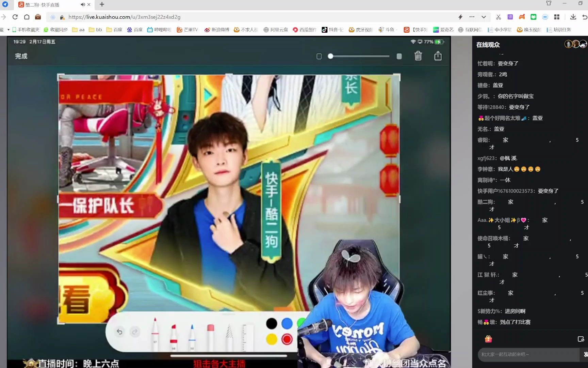The height and width of the screenshot is (368, 588).
Task: Select the red highlighter marker tool
Action: pos(174,337)
